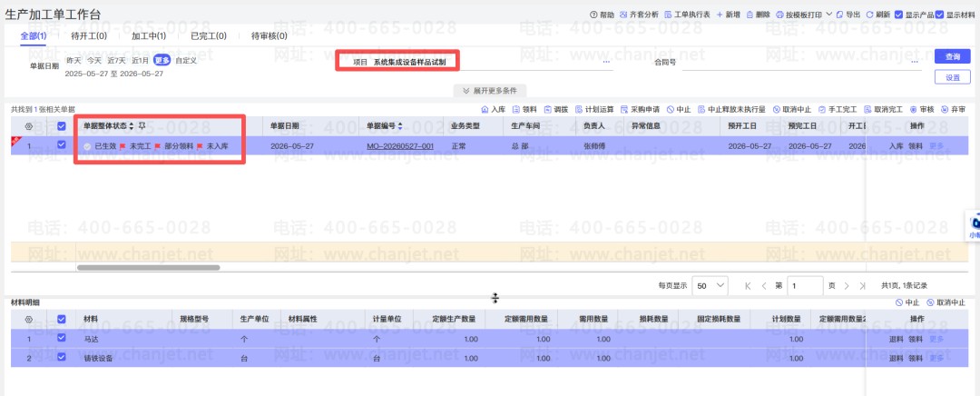Expand more conditions with 展开更多条件
980x396 pixels.
(490, 90)
